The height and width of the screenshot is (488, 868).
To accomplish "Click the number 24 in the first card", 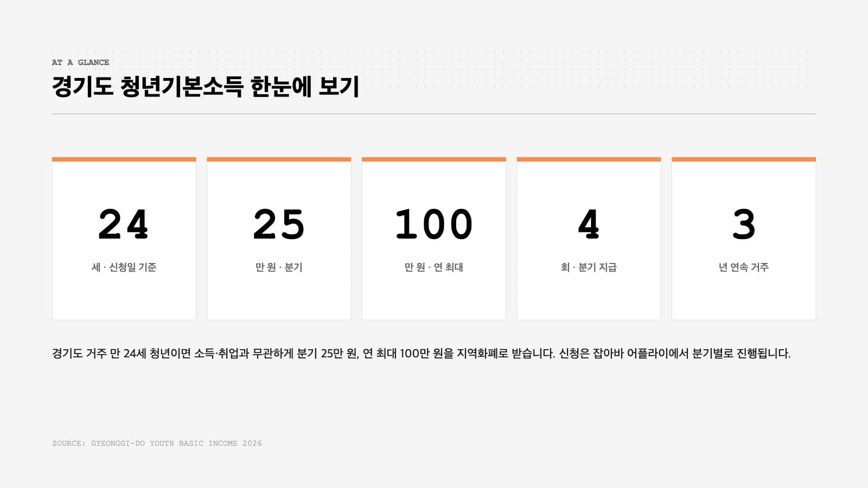I will (124, 224).
